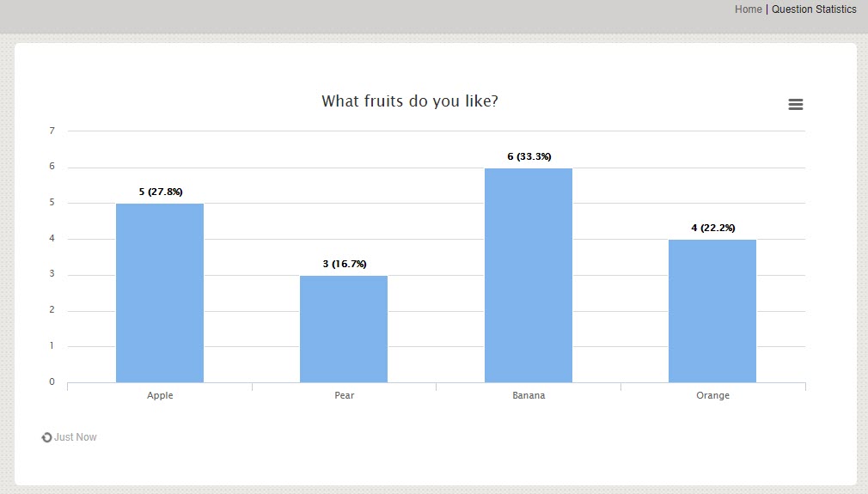Click the chart title 'What fruits do you like?'

pyautogui.click(x=410, y=101)
